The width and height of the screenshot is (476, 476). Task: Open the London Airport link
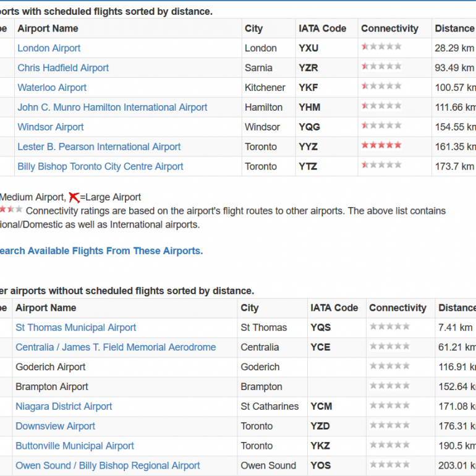(49, 48)
